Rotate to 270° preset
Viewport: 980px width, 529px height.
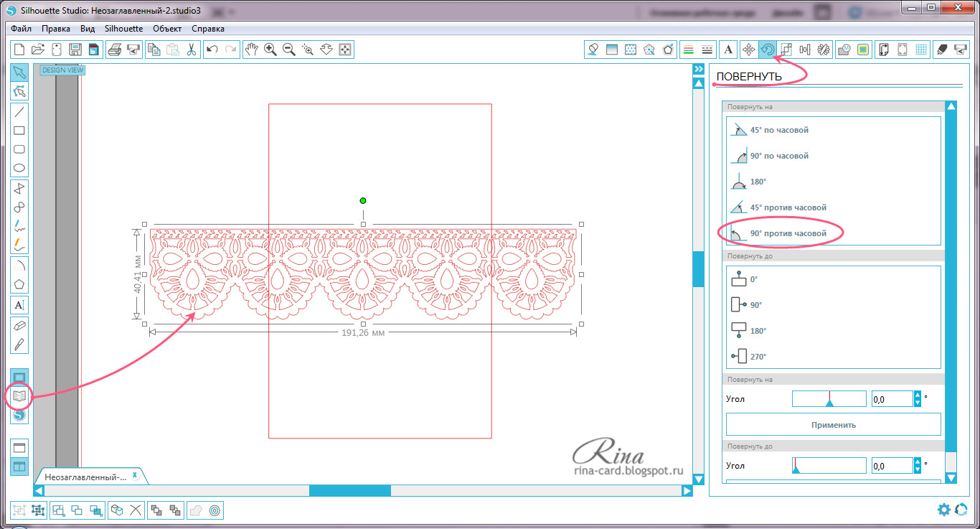click(x=749, y=356)
